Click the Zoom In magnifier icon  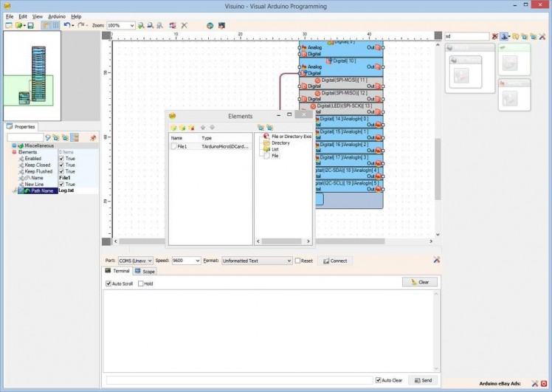click(141, 25)
